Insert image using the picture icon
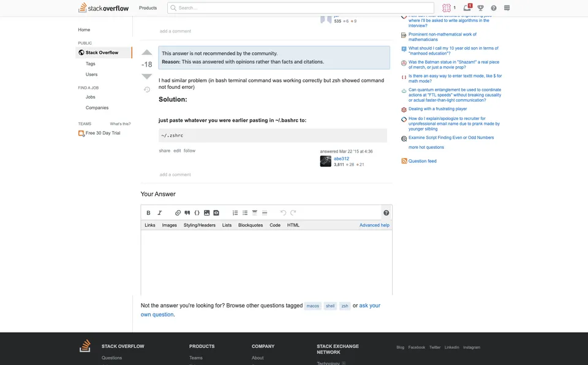Screen dimensions: 588x365 click(x=206, y=213)
